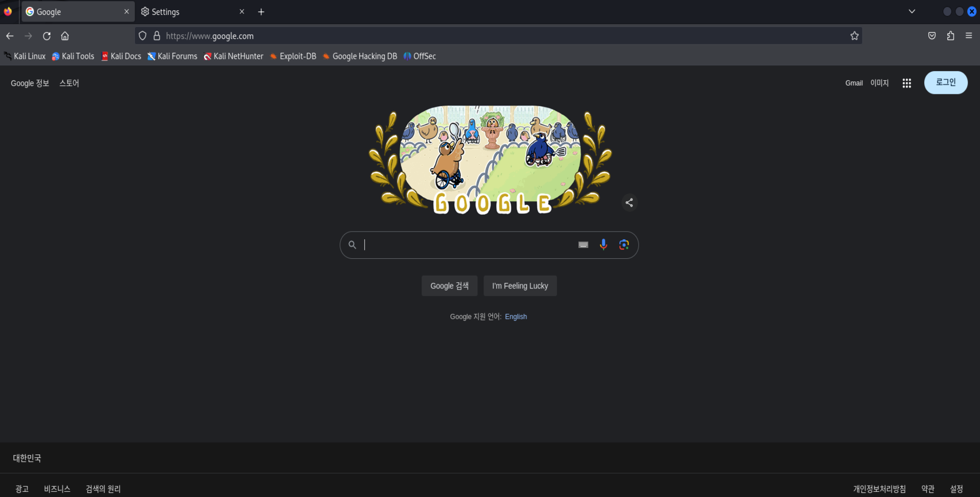
Task: Open the Google Hacking DB bookmark
Action: (x=360, y=56)
